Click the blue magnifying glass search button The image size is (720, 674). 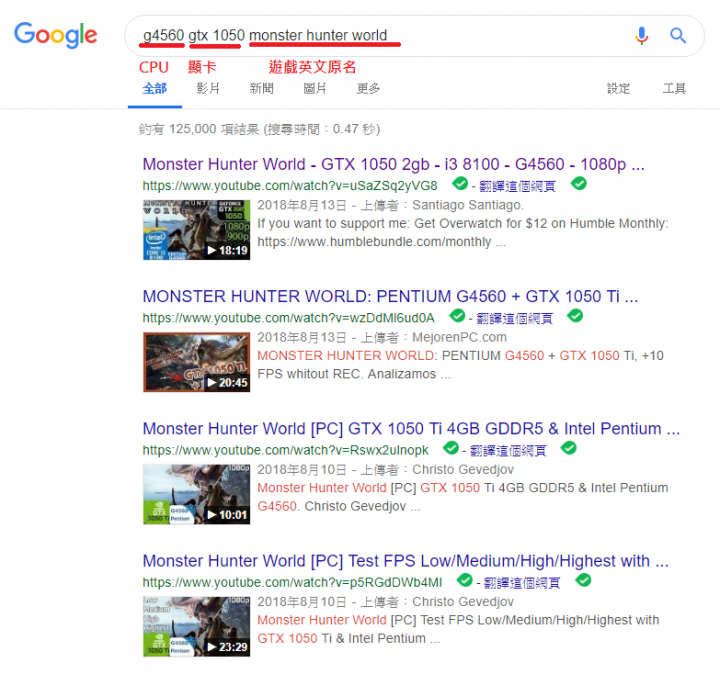coord(678,35)
